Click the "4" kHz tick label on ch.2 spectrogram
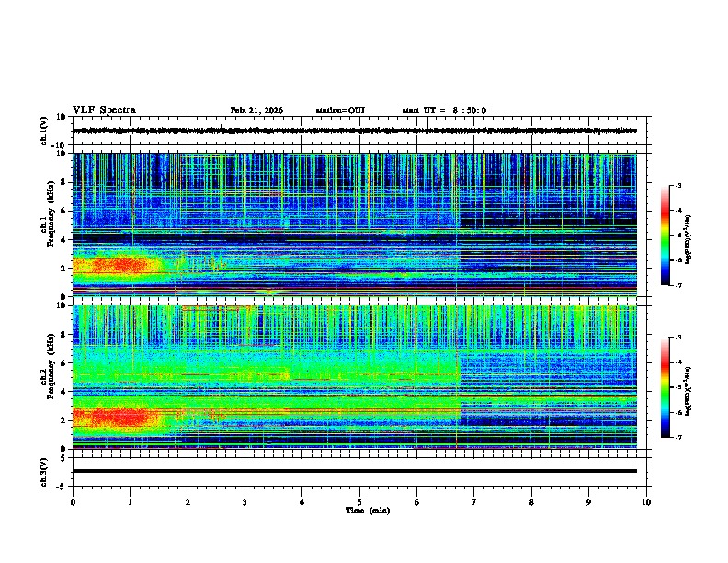The height and width of the screenshot is (563, 728). (63, 392)
